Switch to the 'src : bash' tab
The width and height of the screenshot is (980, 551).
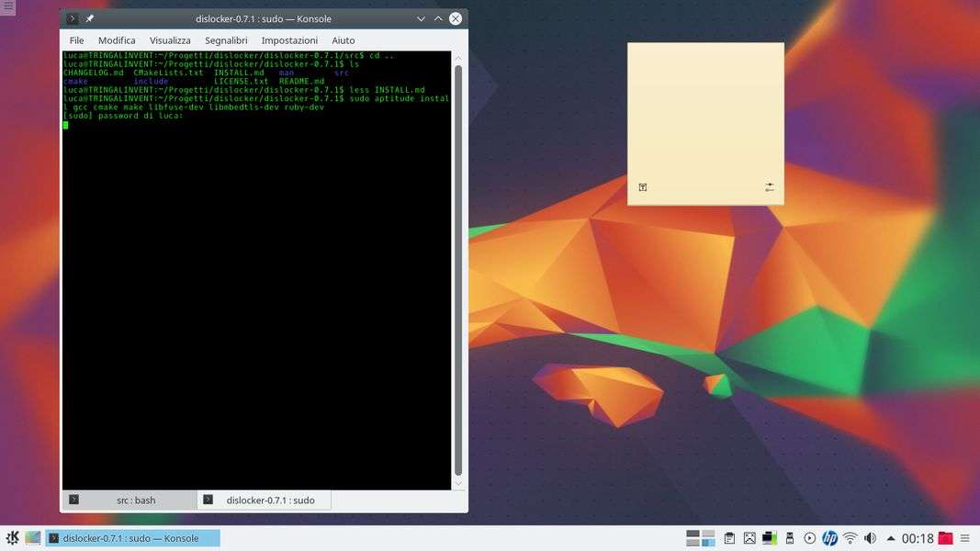(x=129, y=500)
